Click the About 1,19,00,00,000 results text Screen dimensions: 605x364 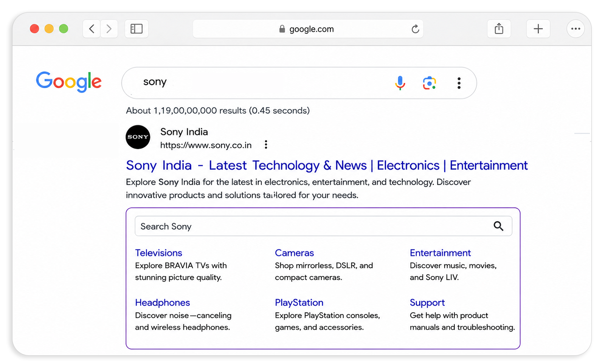(x=218, y=110)
